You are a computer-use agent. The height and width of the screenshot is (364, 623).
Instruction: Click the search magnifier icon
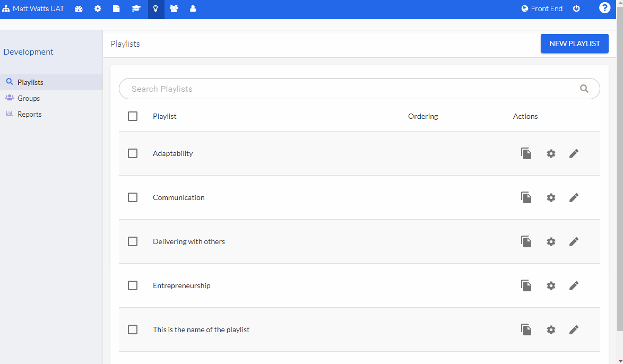tap(584, 88)
